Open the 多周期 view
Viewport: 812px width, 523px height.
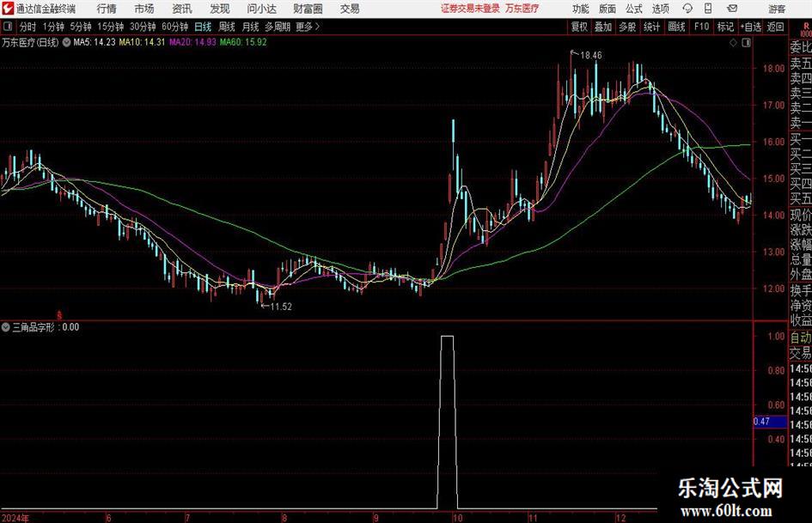[x=278, y=27]
